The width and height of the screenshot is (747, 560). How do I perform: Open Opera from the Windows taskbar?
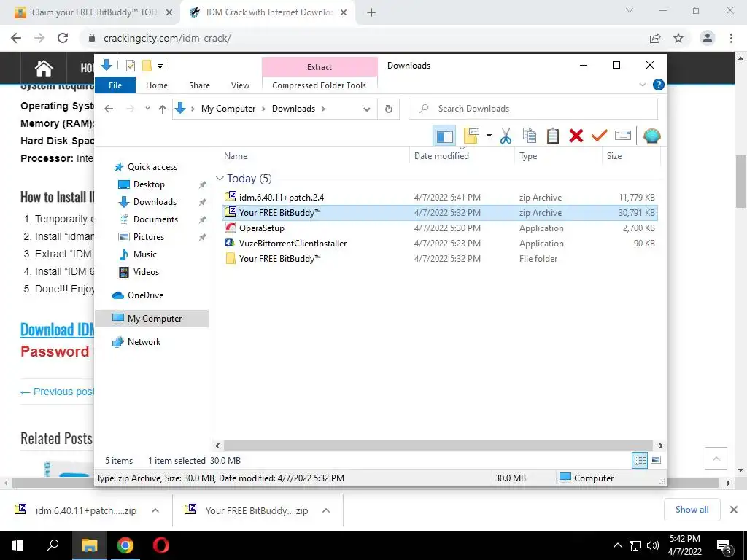pyautogui.click(x=160, y=545)
